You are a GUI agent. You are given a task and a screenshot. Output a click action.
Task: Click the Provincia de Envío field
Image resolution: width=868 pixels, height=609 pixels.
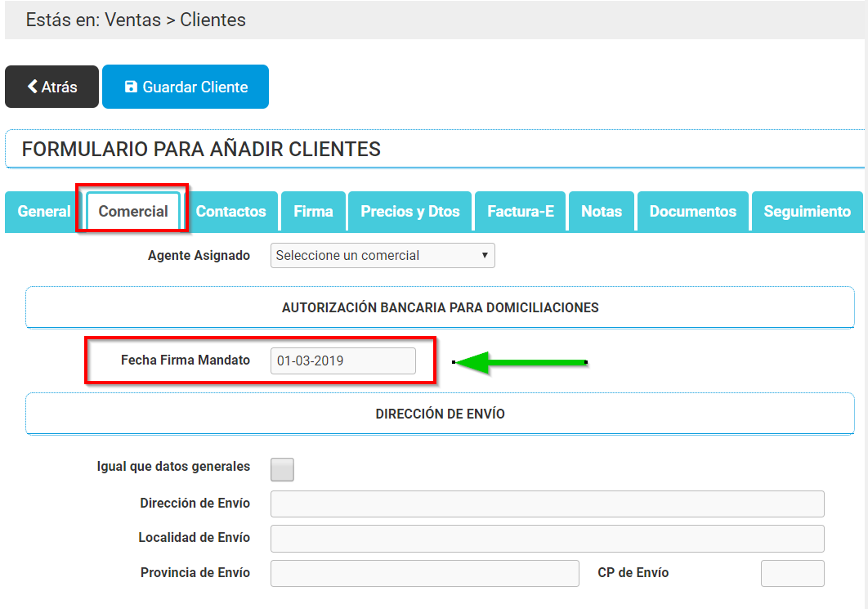(x=424, y=573)
